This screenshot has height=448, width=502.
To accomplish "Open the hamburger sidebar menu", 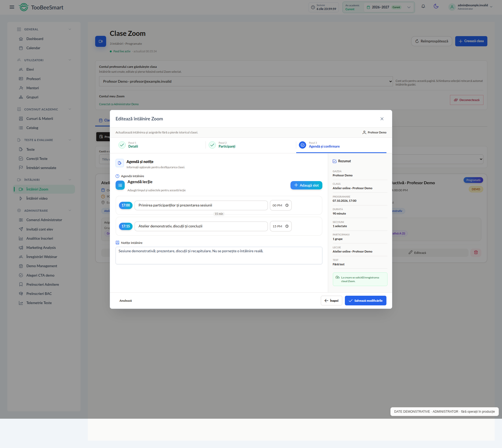I will coord(12,7).
